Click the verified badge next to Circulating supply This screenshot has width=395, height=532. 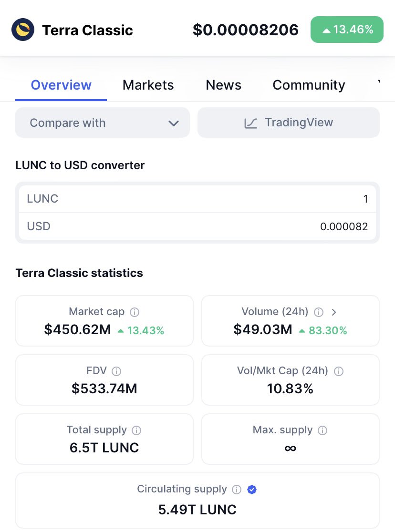[252, 489]
